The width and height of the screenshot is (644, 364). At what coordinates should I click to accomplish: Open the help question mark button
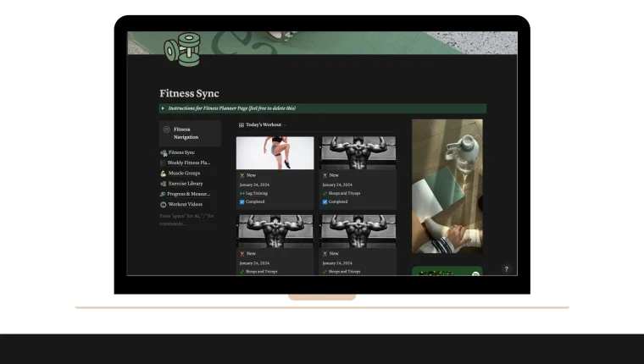(507, 269)
